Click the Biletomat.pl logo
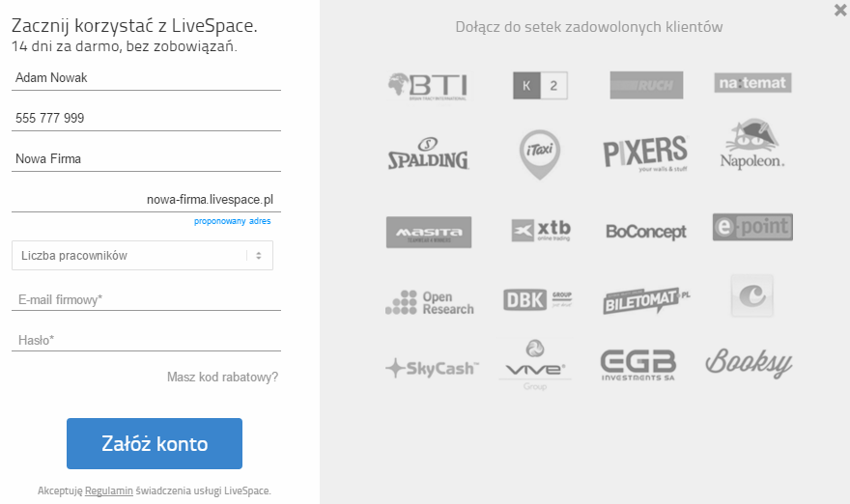The width and height of the screenshot is (850, 504). point(646,299)
